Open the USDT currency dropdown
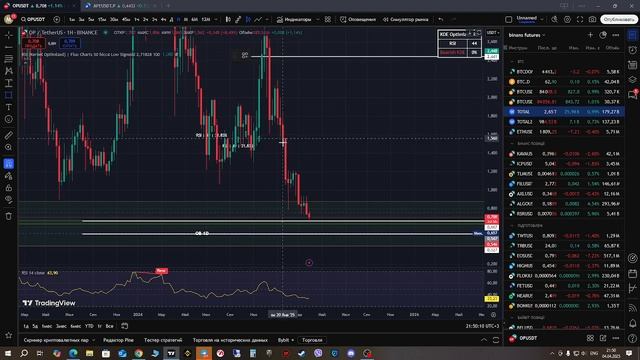This screenshot has height=360, width=640. [x=493, y=33]
